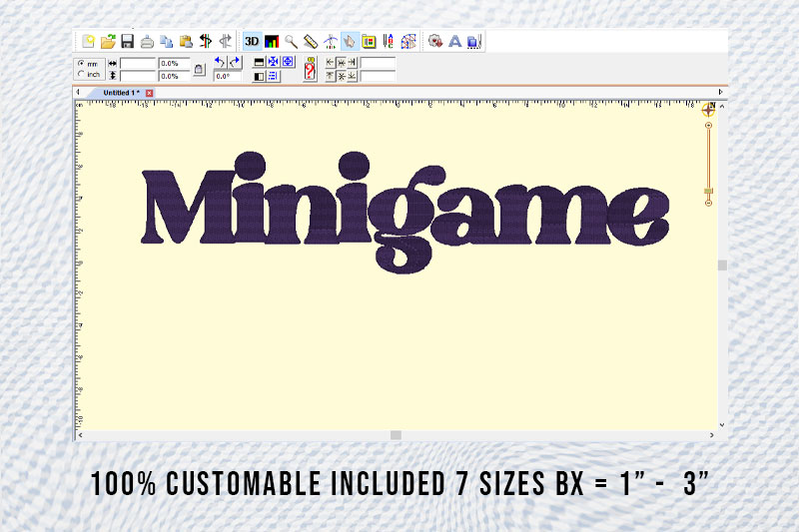Click the upper field beside alignment buttons

(x=378, y=63)
